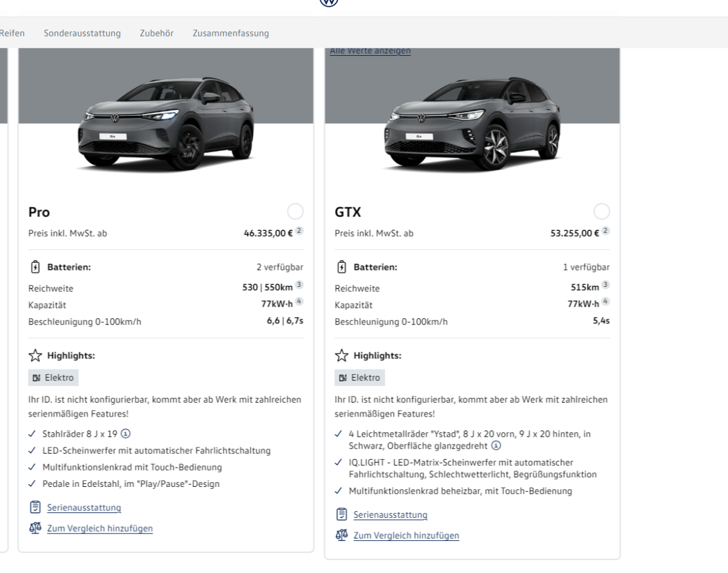Add Pro to comparison via 'Zum Vergleich hinzufügen'
Screen dimensions: 728x573
tap(100, 528)
